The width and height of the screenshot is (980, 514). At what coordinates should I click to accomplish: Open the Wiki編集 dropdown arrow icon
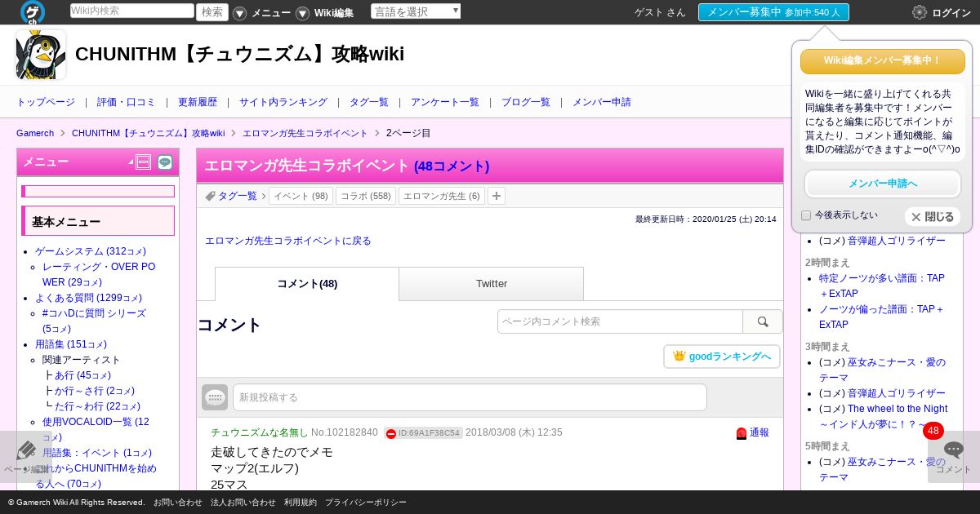302,13
